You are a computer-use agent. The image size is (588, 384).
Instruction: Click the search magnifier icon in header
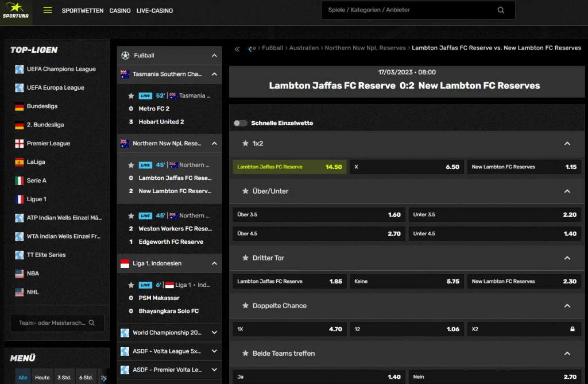pyautogui.click(x=501, y=10)
